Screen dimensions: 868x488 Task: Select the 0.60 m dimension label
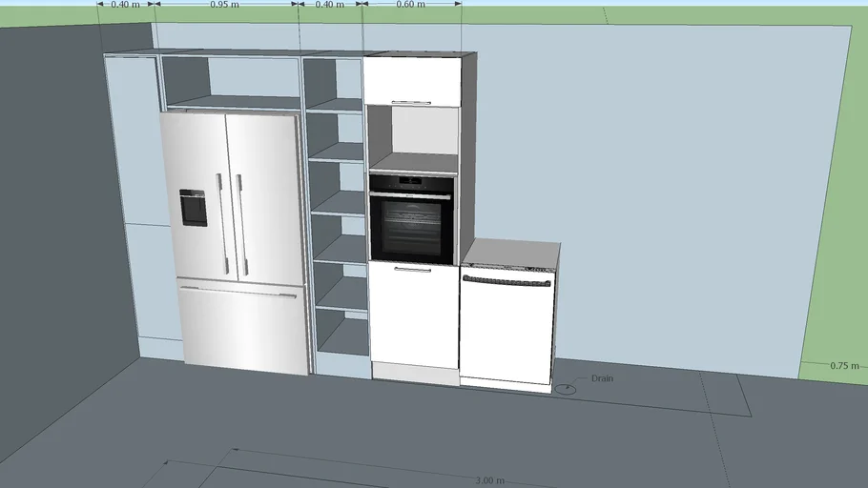[411, 4]
